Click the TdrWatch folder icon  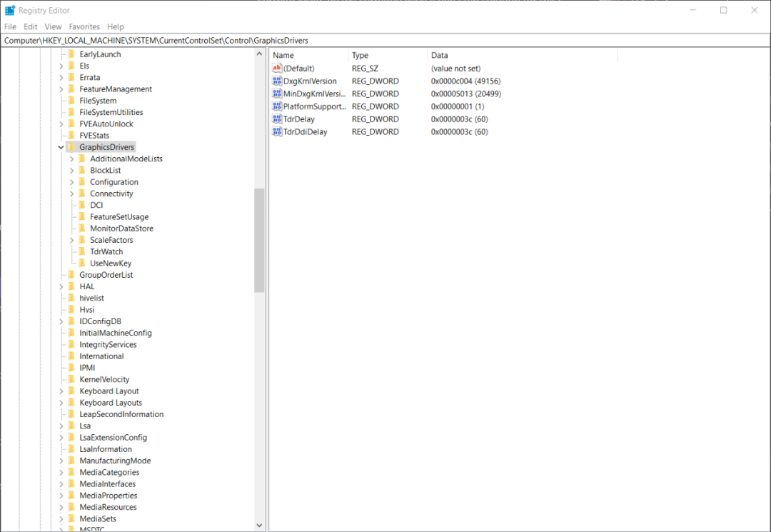pyautogui.click(x=82, y=252)
